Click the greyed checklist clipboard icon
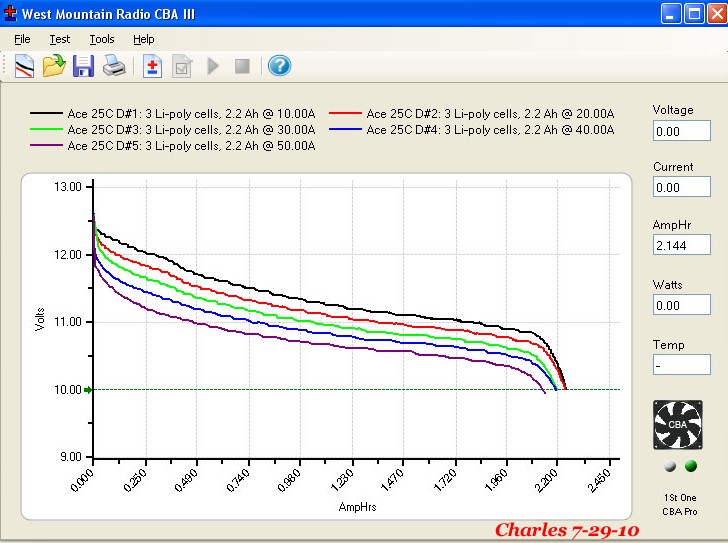The image size is (728, 543). [182, 66]
